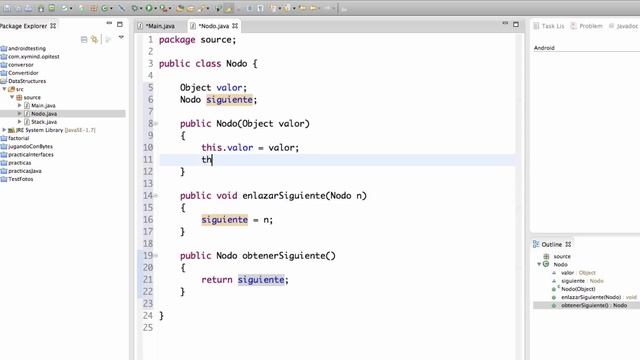Open the External Tools dropdown arrow
640x360 pixels.
(170, 8)
